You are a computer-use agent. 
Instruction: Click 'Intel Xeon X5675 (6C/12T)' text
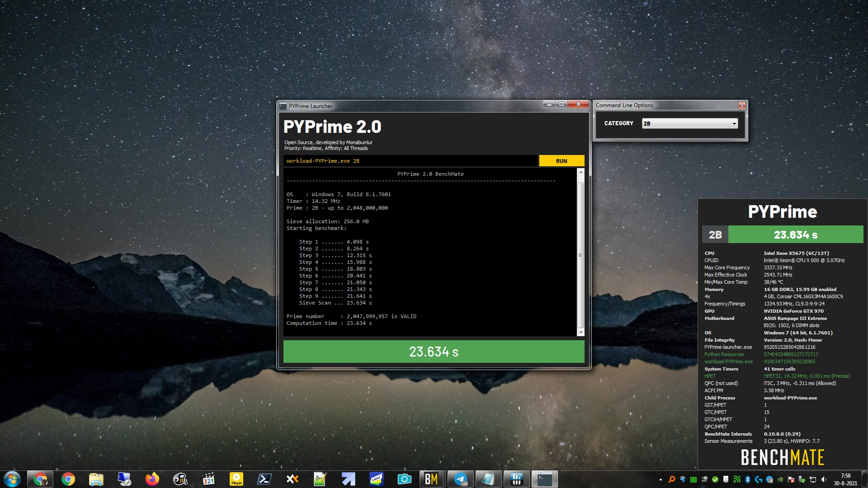point(796,253)
